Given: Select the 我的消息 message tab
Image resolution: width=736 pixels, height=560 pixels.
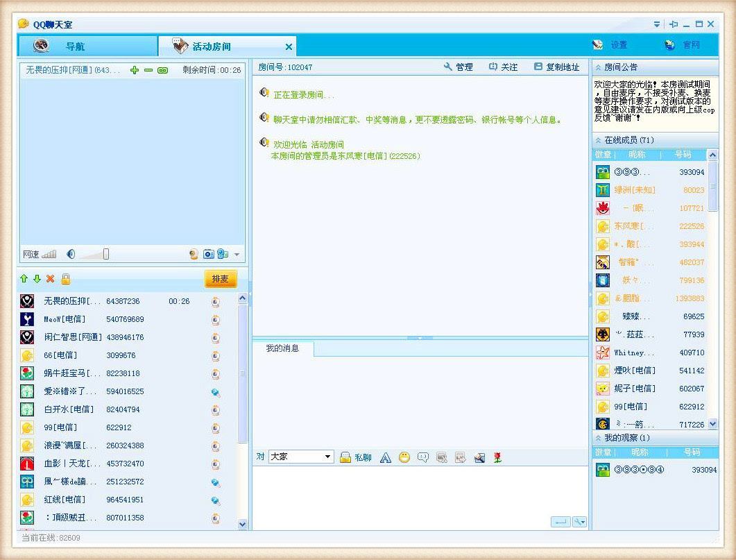Looking at the screenshot, I should tap(282, 349).
